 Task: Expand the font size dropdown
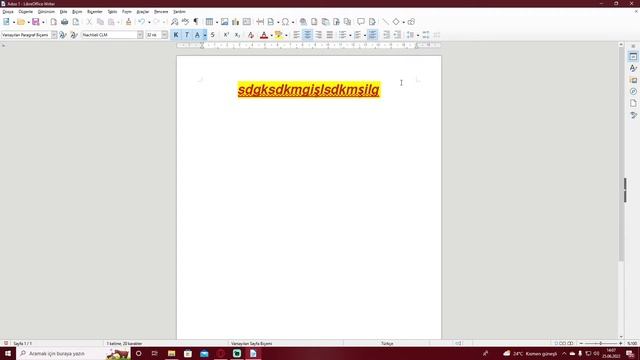coord(164,35)
